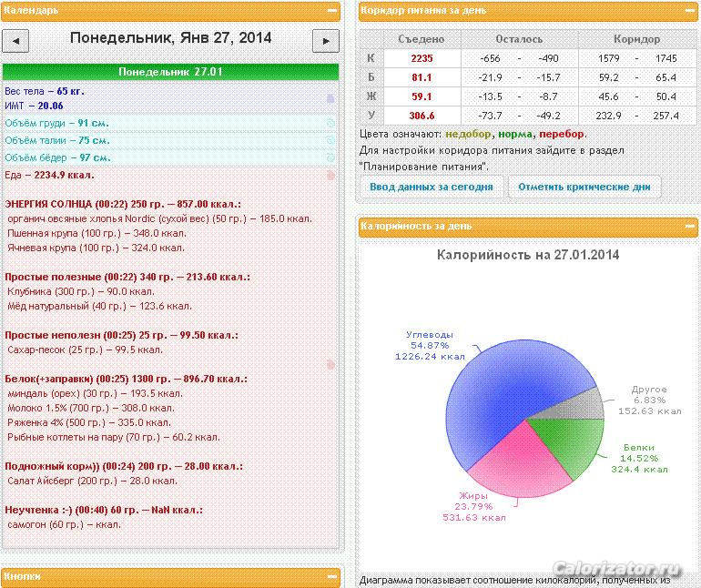The height and width of the screenshot is (588, 701).
Task: Click Пшенная крупа (100 гр.) item
Action: point(97,233)
